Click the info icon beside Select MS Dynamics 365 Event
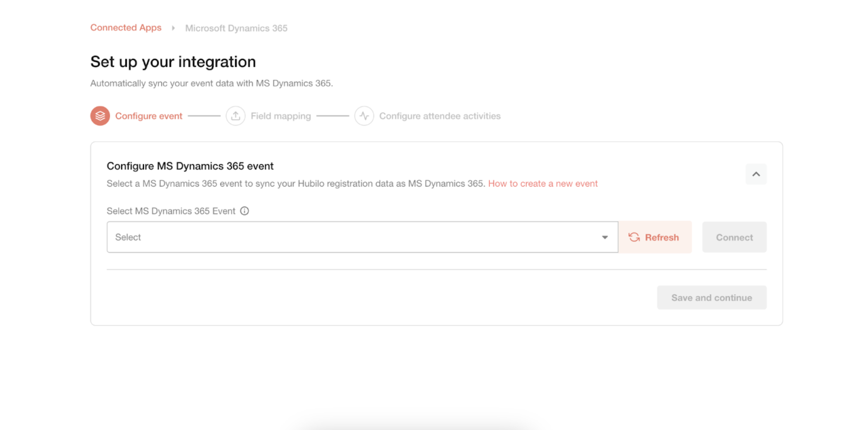The height and width of the screenshot is (430, 868). (x=245, y=211)
